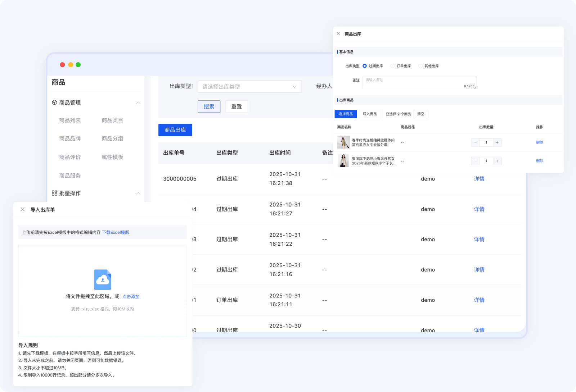
Task: Select the 过期出库 radio option
Action: (x=364, y=66)
